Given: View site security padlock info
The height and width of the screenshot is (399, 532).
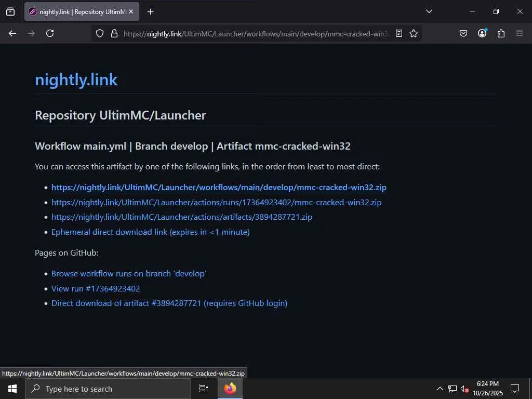Looking at the screenshot, I should [114, 33].
